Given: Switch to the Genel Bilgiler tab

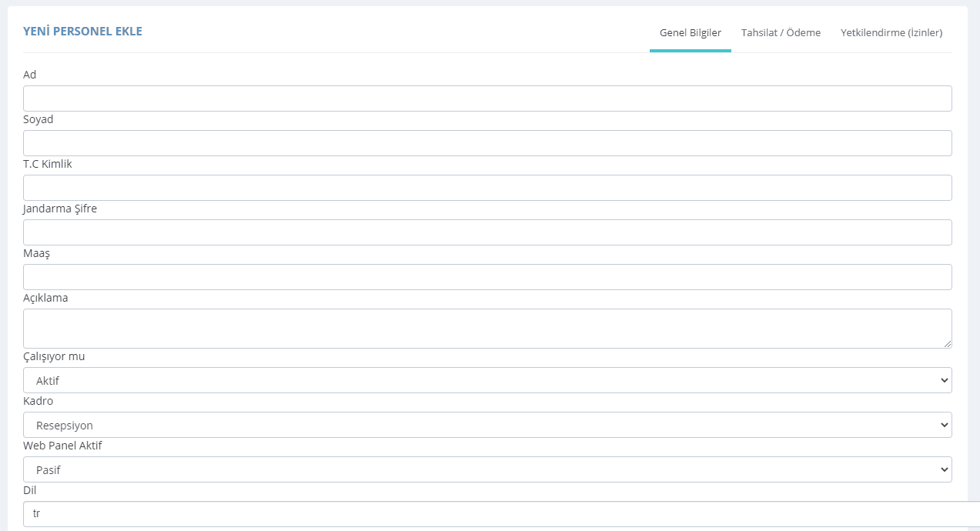Looking at the screenshot, I should tap(691, 32).
